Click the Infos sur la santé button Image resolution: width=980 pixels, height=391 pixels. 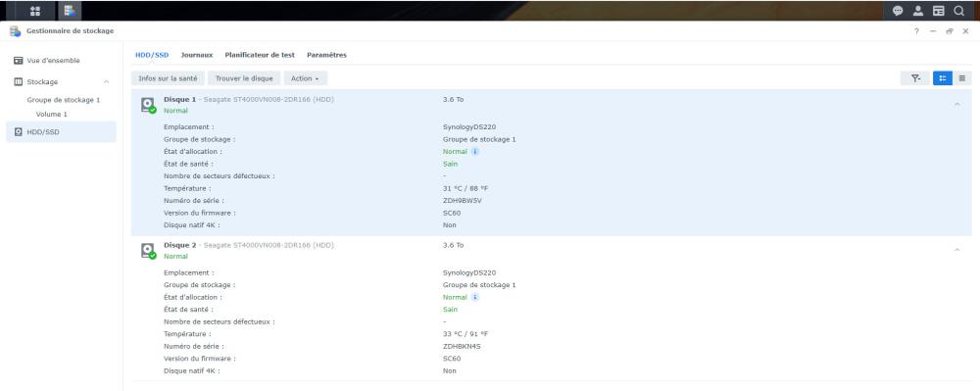click(168, 78)
